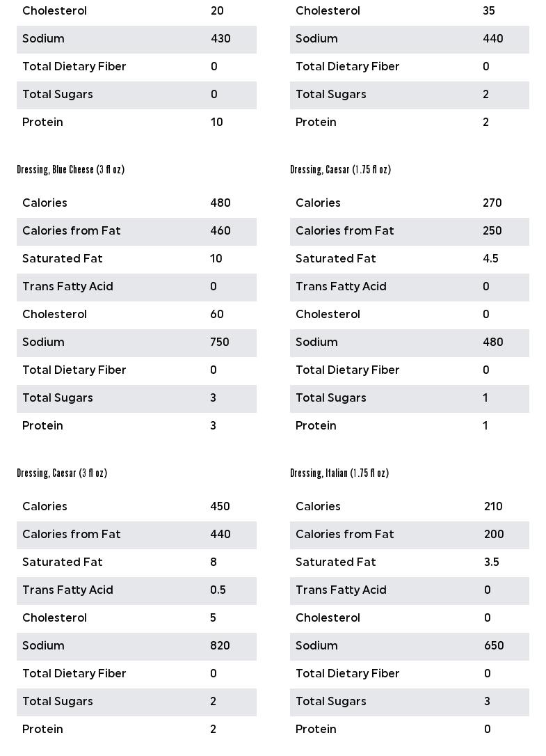Click the Dressing, Caesar (1.75 fl oz) heading
Screen dimensions: 546x756
(x=340, y=170)
